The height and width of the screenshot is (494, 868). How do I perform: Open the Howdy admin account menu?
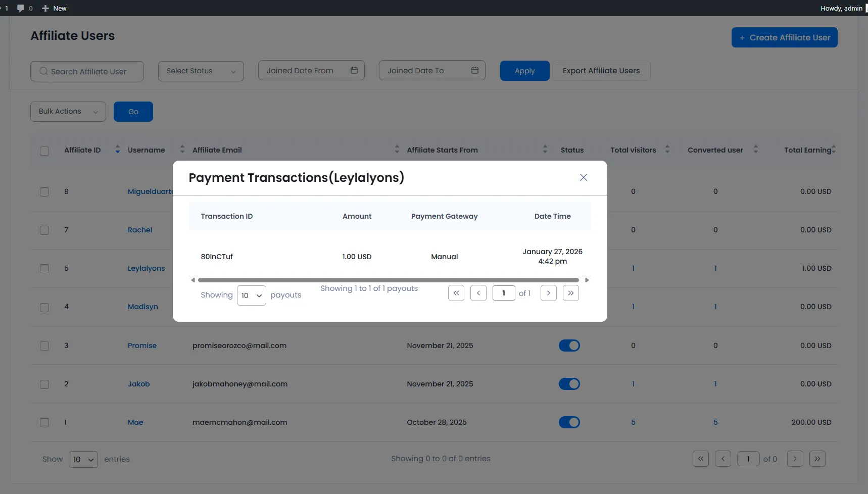(841, 8)
